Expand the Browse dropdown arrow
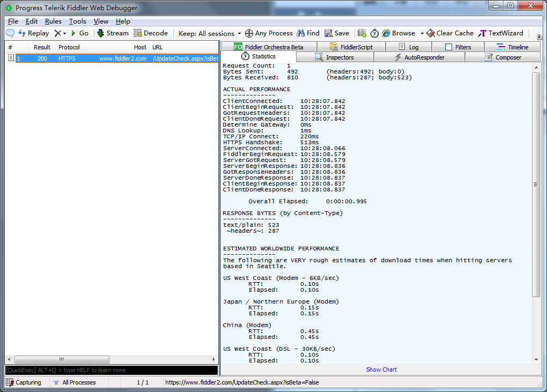The width and height of the screenshot is (547, 392). coord(422,33)
